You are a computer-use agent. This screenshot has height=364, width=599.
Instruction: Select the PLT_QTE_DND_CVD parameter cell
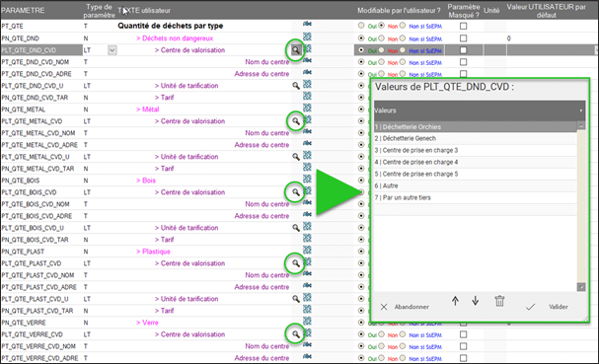pyautogui.click(x=41, y=50)
